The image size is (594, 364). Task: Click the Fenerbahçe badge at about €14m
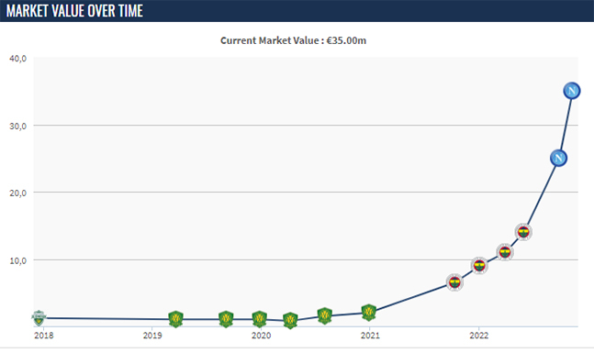[x=523, y=232]
